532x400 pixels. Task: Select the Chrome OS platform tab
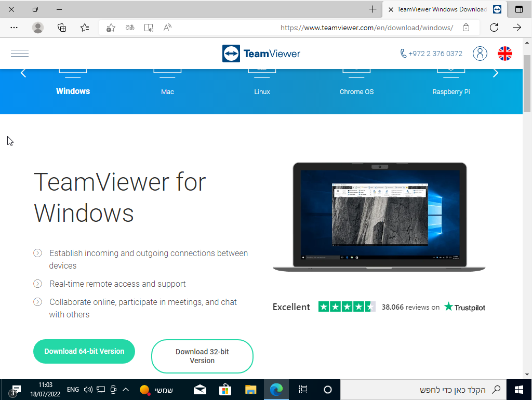click(356, 91)
